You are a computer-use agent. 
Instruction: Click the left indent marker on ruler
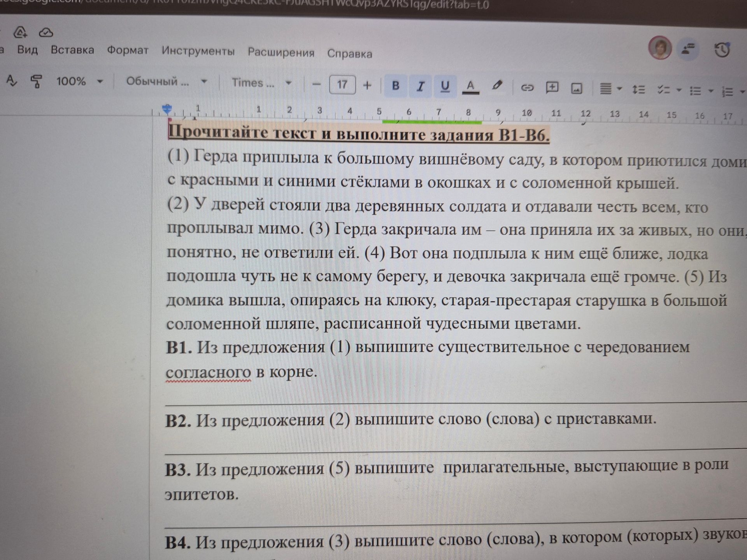[x=167, y=109]
